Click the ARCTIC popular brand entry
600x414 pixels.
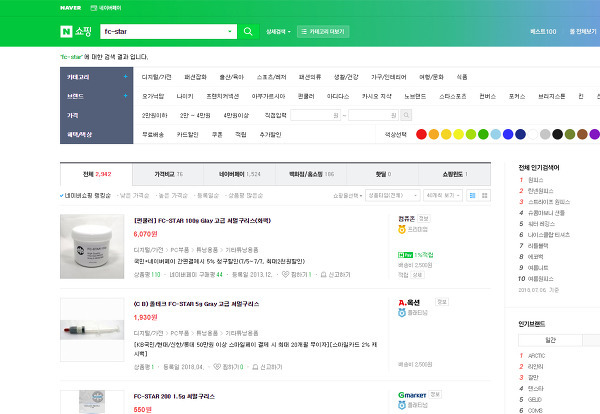point(536,355)
